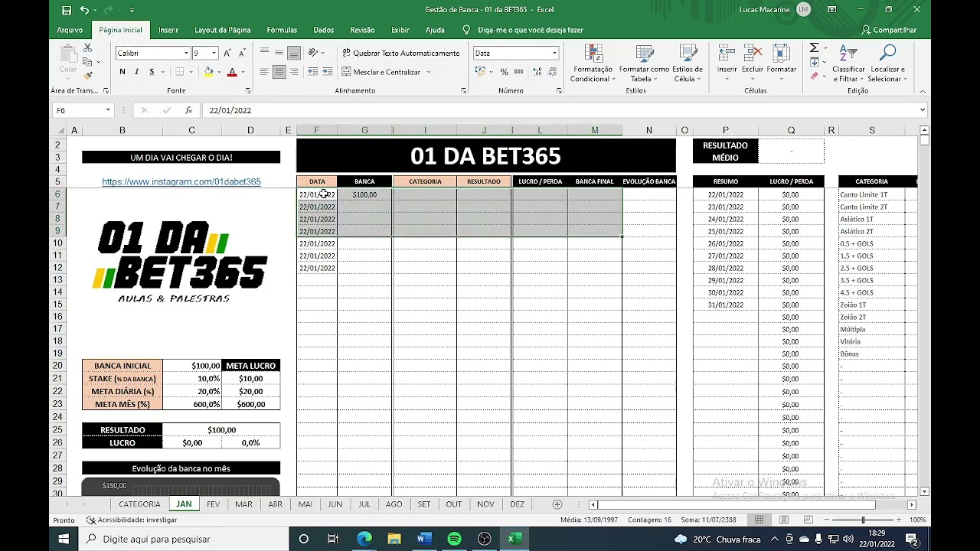Image resolution: width=980 pixels, height=551 pixels.
Task: Open the font color dropdown arrow
Action: (243, 72)
